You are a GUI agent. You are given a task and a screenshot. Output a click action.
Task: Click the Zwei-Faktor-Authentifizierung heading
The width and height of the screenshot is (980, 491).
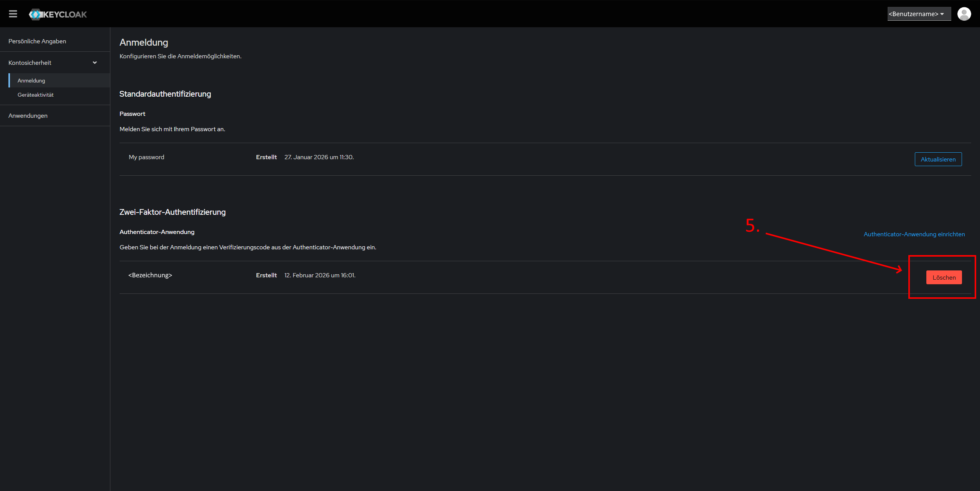click(172, 212)
